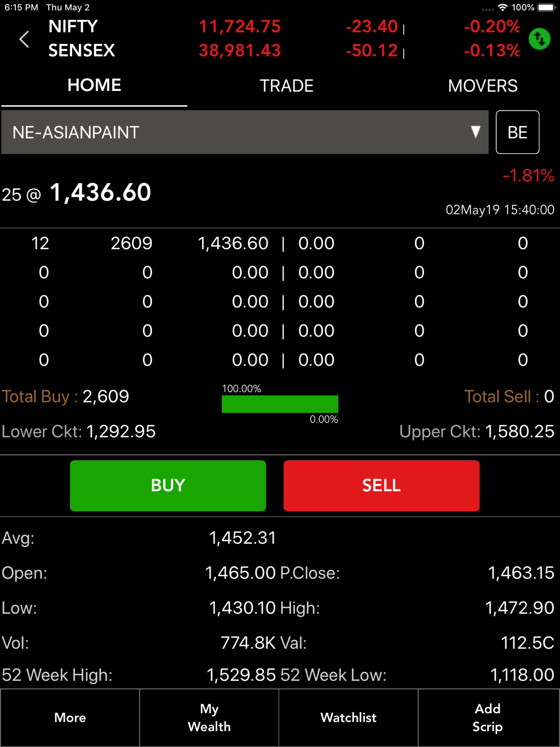Tap P.Close value 1,463.15
Image resolution: width=560 pixels, height=747 pixels.
click(x=521, y=573)
